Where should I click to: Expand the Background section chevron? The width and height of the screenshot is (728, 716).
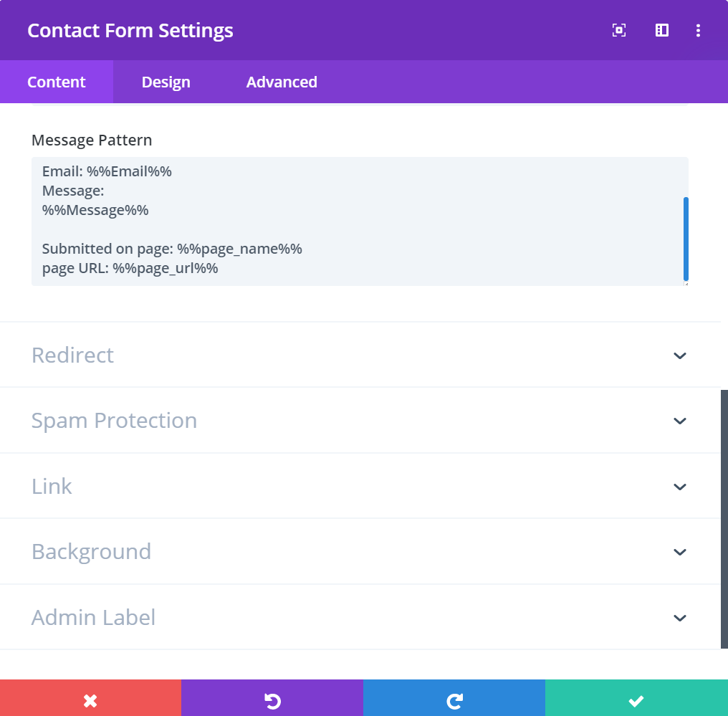(x=680, y=552)
